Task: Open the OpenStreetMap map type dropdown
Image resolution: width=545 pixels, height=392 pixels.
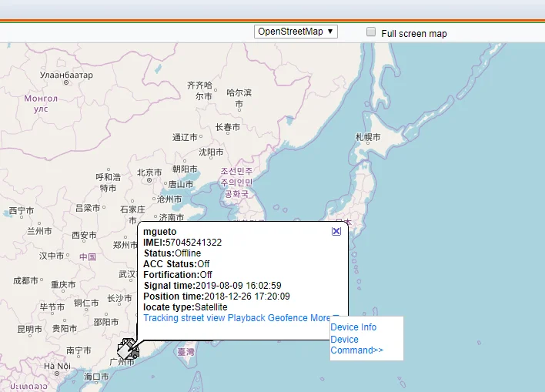Action: (296, 32)
